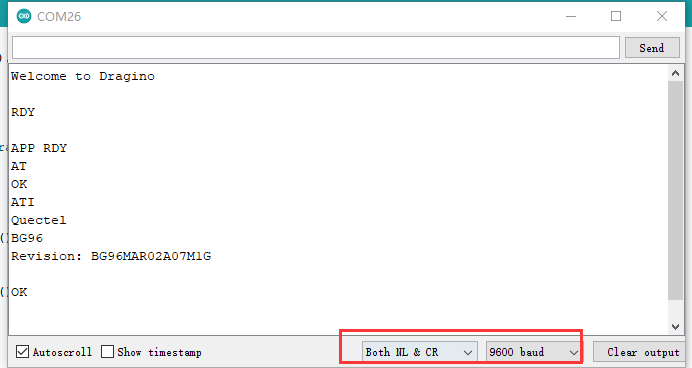Click the 'Quectel' output line
The height and width of the screenshot is (368, 692).
click(39, 220)
